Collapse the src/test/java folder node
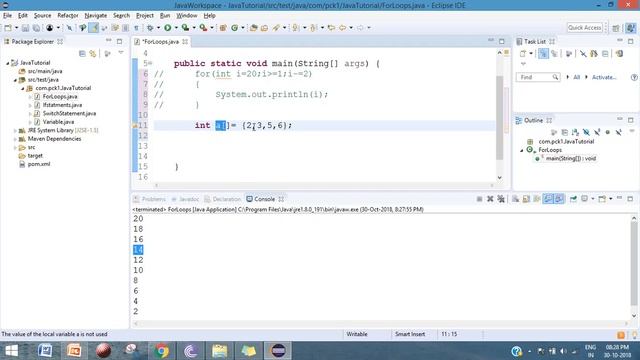This screenshot has width=640, height=360. (15, 80)
